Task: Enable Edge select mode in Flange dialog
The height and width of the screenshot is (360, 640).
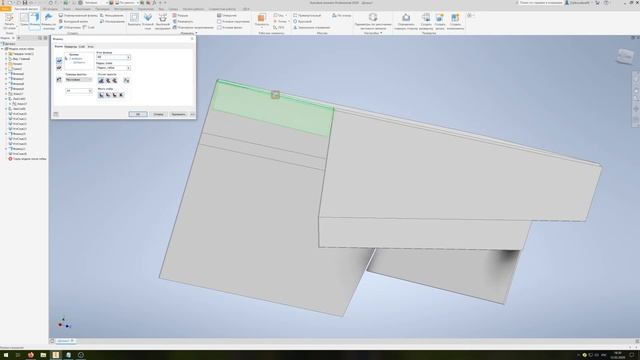Action: coord(59,60)
